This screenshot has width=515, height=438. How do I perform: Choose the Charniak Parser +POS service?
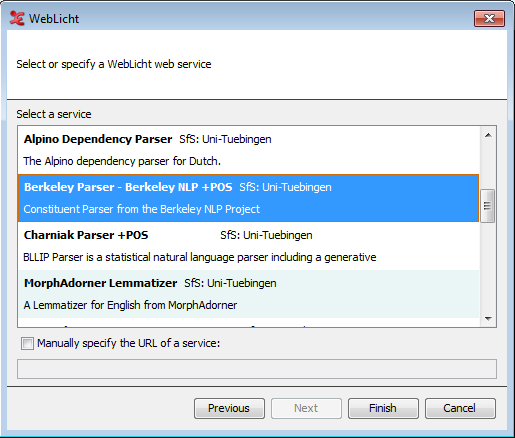coord(248,246)
